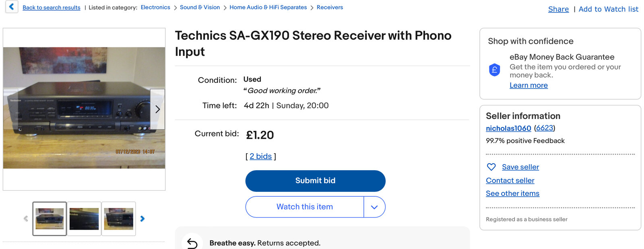The height and width of the screenshot is (249, 644).
Task: Click the Save seller heart icon
Action: (491, 167)
